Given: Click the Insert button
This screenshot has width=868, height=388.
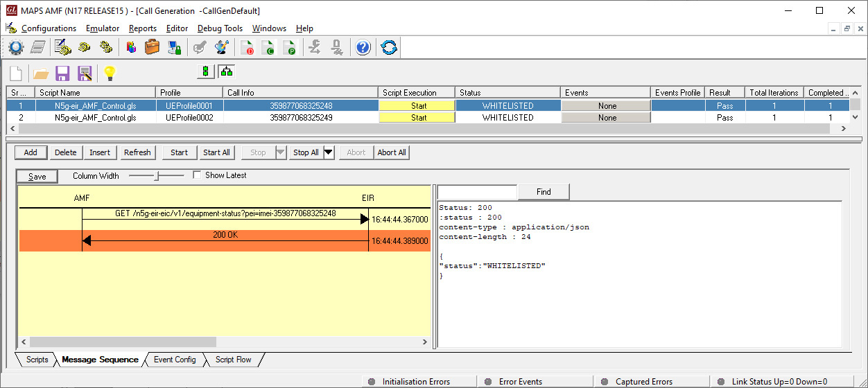Looking at the screenshot, I should (100, 152).
